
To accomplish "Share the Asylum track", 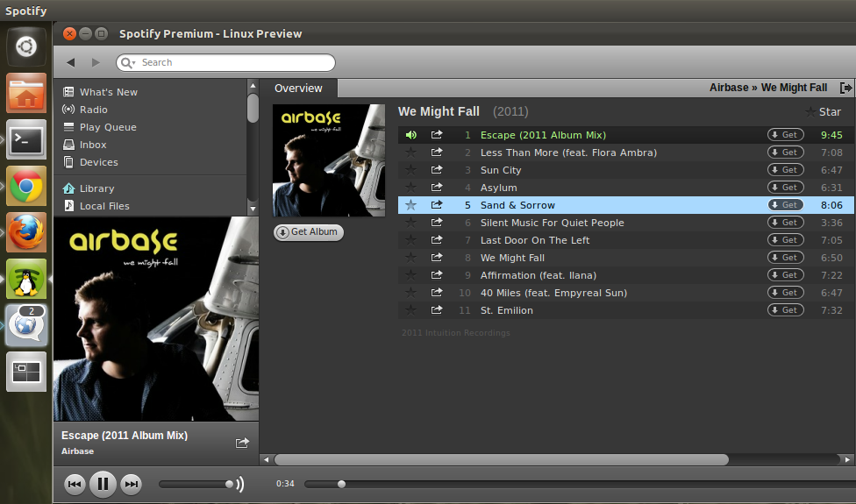I will point(437,187).
